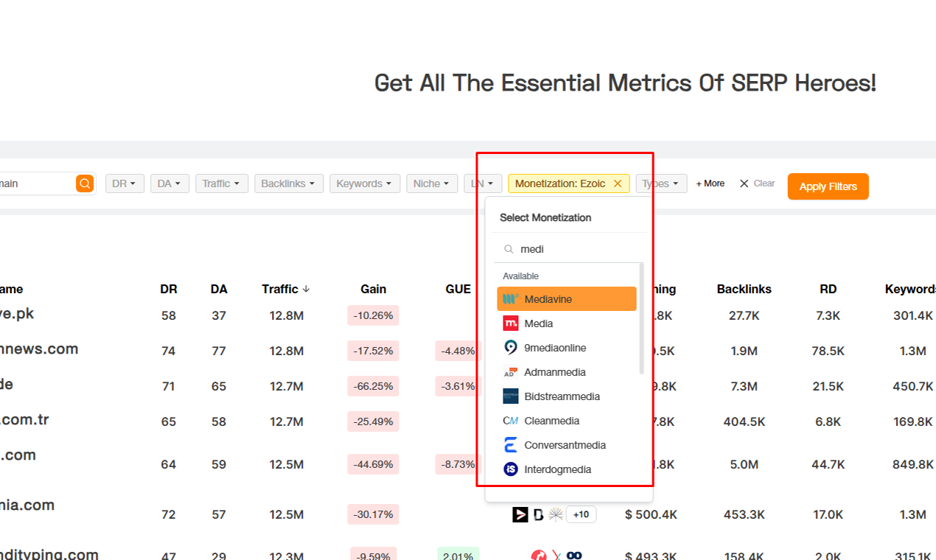Click the -4.48% GUE badge
This screenshot has width=936, height=560.
point(457,351)
